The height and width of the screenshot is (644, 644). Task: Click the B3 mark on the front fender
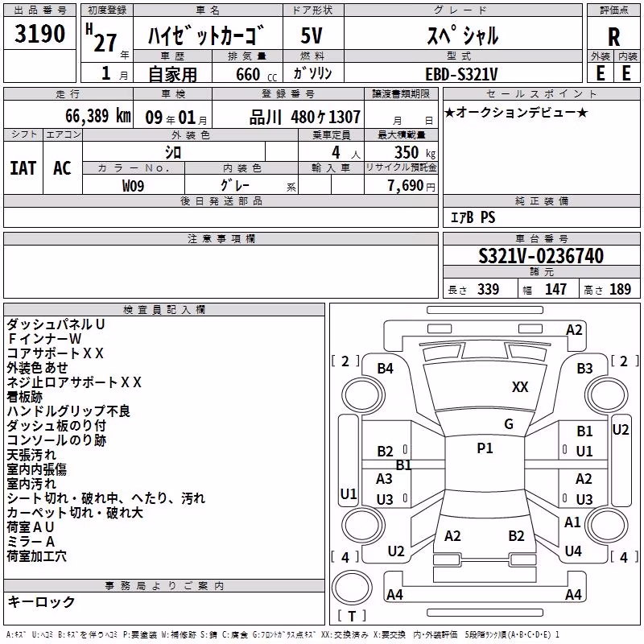point(584,369)
